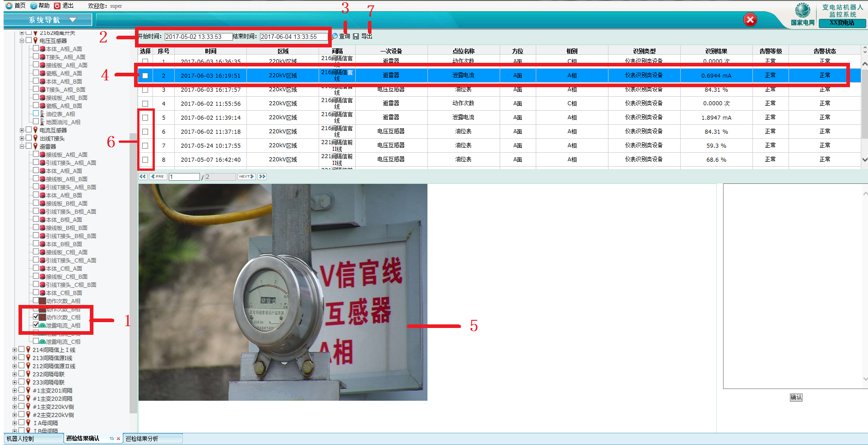
Task: Click the red X close icon in banner
Action: pos(750,19)
